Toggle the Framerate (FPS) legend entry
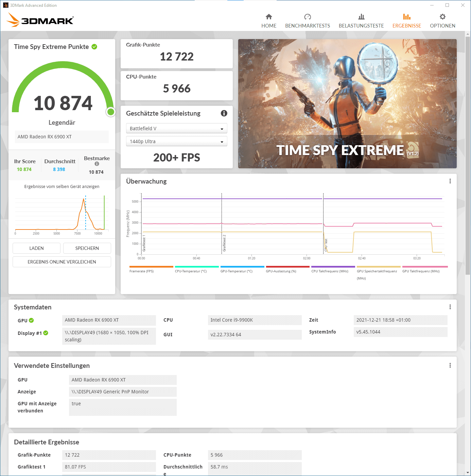Viewport: 471px width, 476px height. [x=151, y=269]
